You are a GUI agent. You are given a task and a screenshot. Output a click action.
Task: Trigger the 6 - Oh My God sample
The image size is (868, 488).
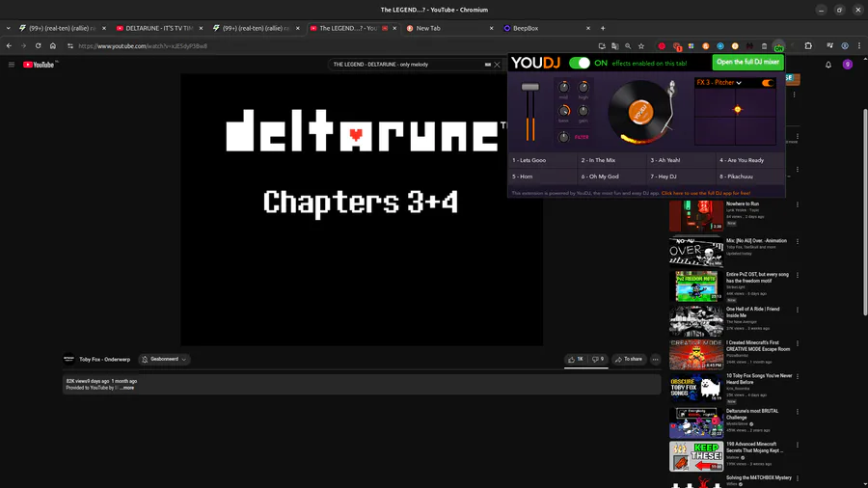(x=611, y=176)
